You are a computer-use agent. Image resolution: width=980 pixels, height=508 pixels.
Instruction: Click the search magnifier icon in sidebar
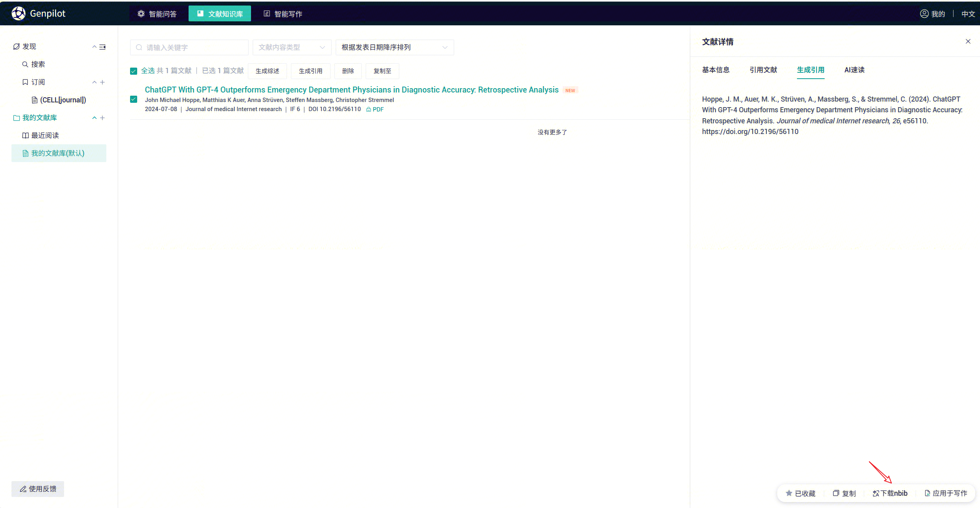(25, 64)
